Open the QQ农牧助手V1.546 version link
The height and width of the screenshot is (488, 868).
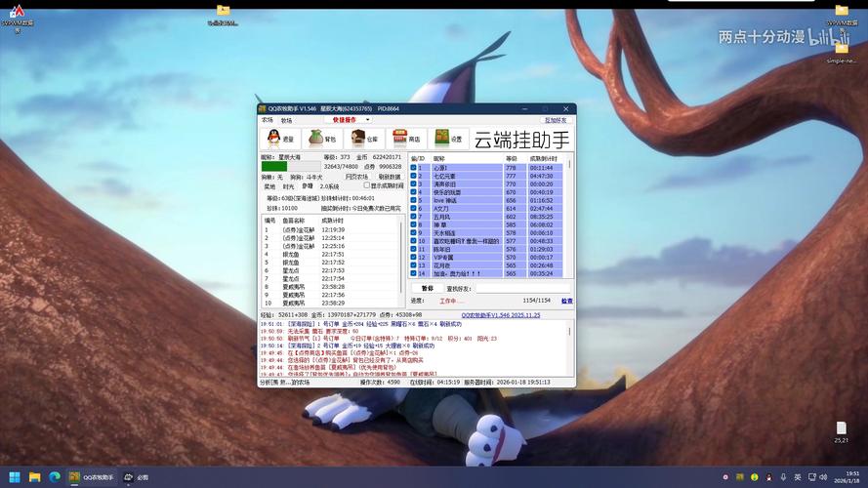[501, 315]
